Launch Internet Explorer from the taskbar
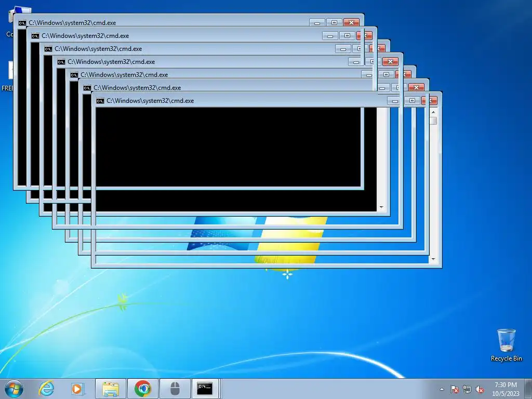 pos(46,389)
